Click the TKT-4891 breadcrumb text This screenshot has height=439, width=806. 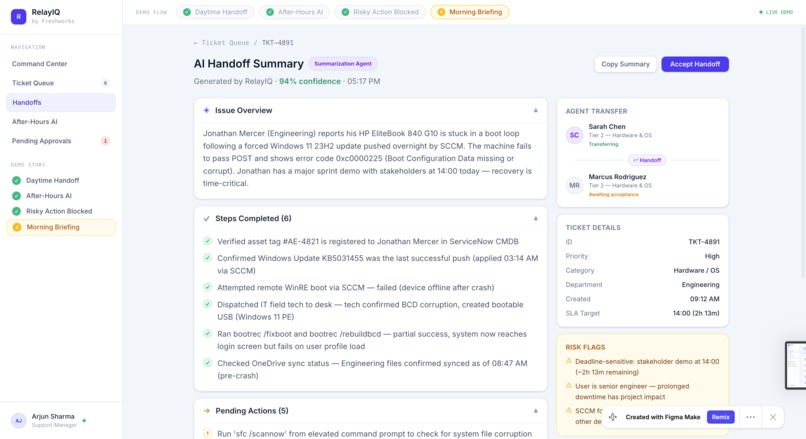[x=278, y=43]
